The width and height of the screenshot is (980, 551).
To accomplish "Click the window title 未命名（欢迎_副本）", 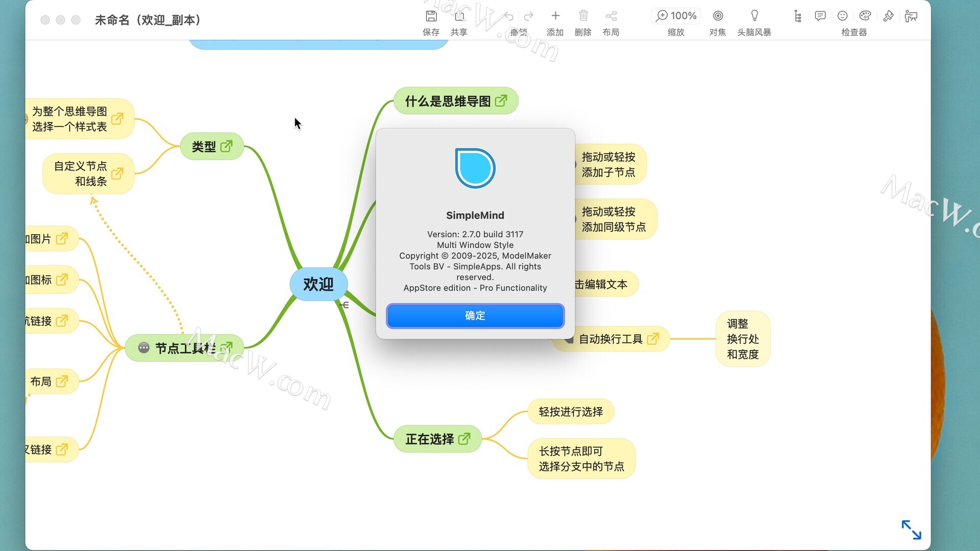I will point(149,20).
